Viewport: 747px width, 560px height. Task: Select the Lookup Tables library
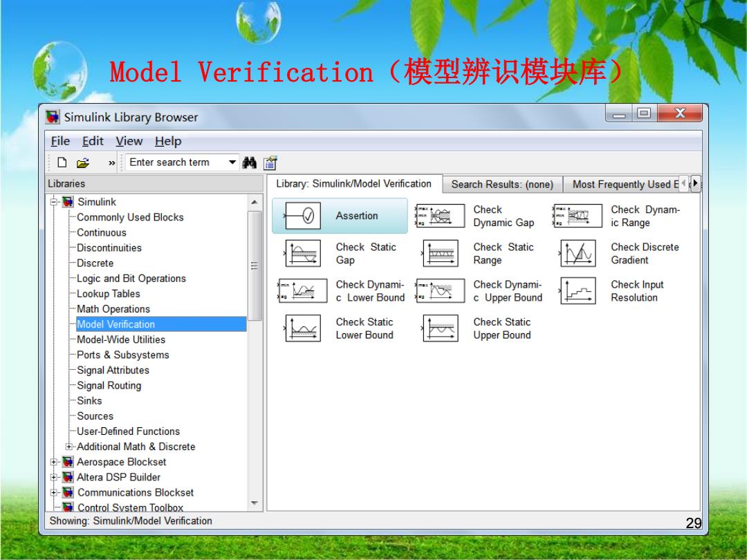point(109,294)
